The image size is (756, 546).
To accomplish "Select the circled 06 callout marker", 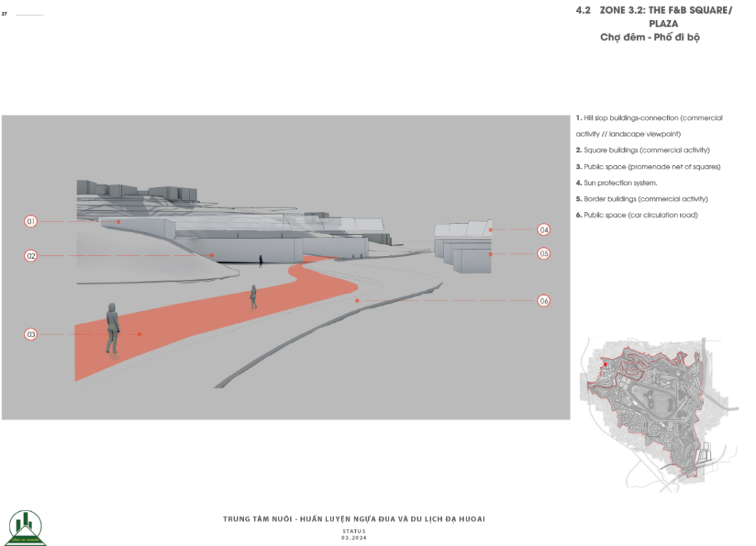I will [544, 300].
